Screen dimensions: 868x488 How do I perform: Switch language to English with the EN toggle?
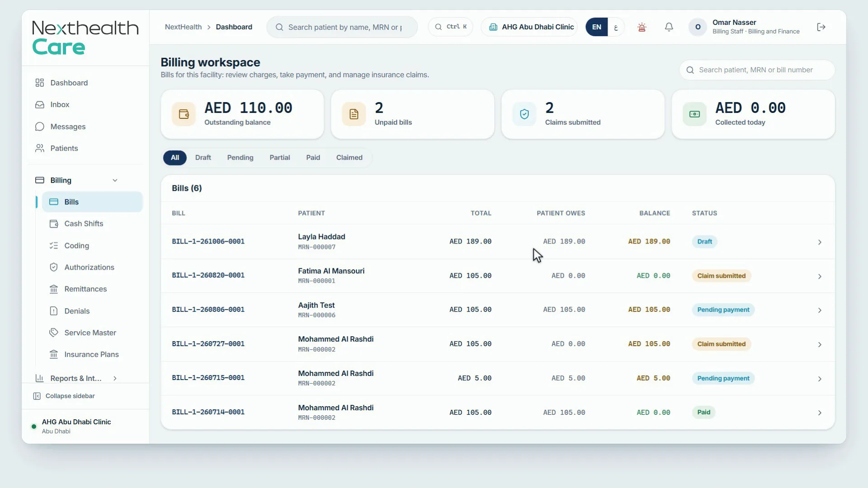tap(596, 27)
